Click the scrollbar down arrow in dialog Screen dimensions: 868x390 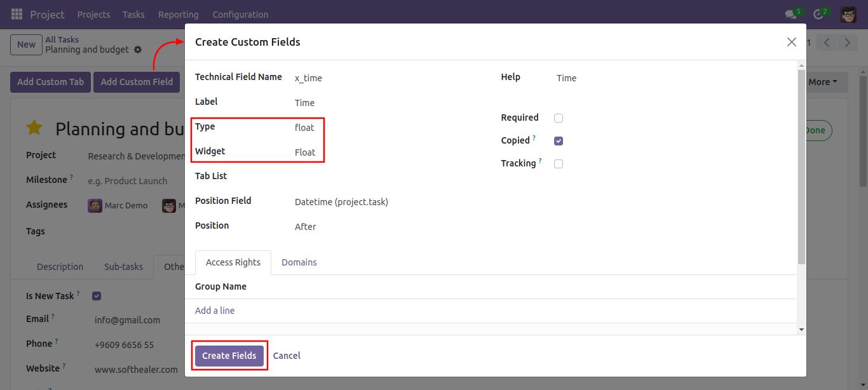[x=801, y=330]
